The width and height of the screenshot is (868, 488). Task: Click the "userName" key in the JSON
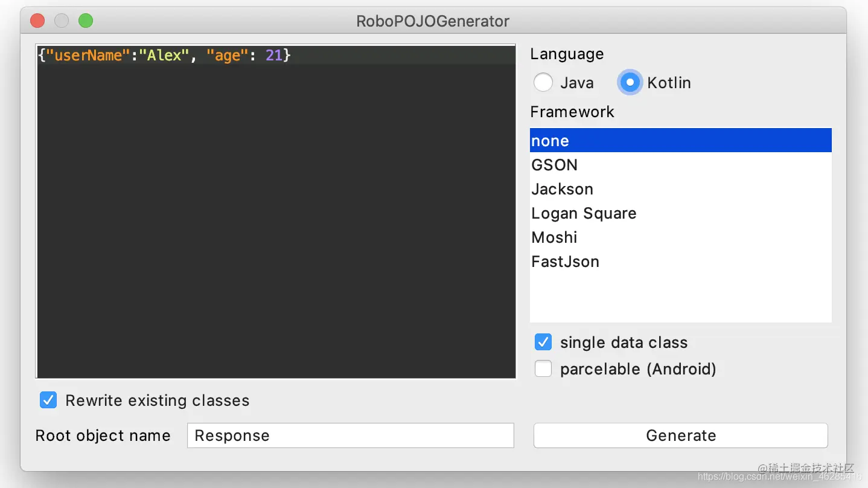pyautogui.click(x=88, y=56)
